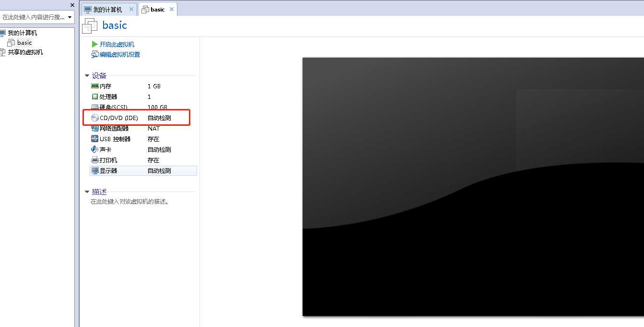The height and width of the screenshot is (327, 644).
Task: Close the library sidebar panel
Action: tap(72, 5)
